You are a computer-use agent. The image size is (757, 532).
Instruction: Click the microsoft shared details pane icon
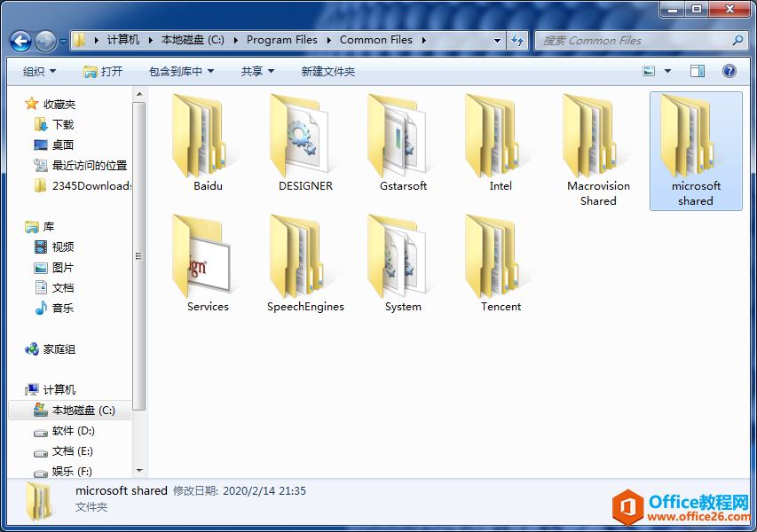[x=39, y=502]
